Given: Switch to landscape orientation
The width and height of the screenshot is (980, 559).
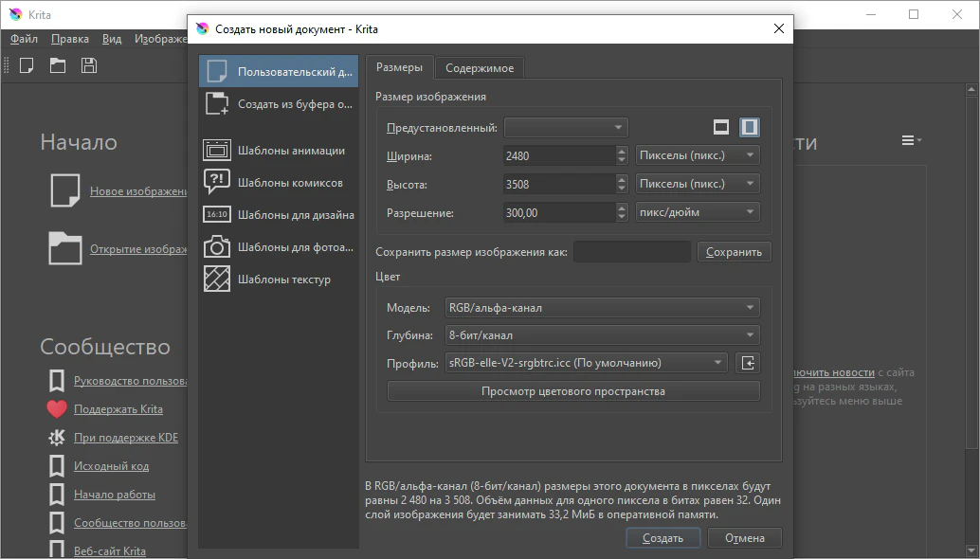Looking at the screenshot, I should pyautogui.click(x=721, y=127).
